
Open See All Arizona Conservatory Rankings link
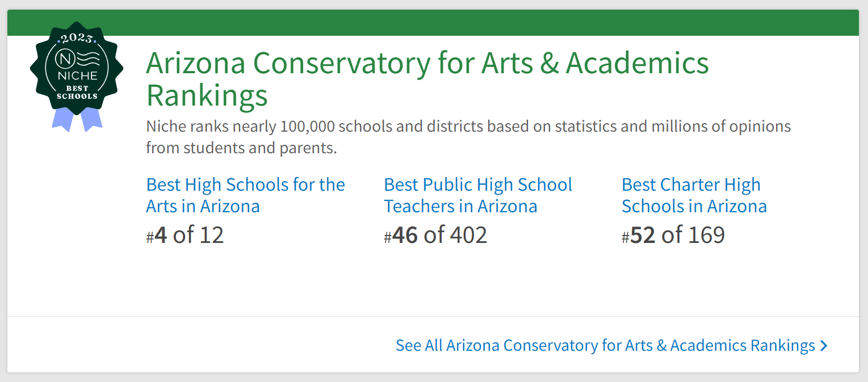(605, 345)
